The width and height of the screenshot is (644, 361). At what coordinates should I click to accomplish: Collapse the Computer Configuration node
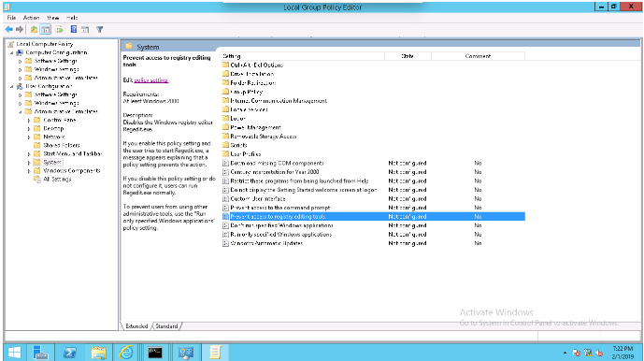click(x=11, y=52)
